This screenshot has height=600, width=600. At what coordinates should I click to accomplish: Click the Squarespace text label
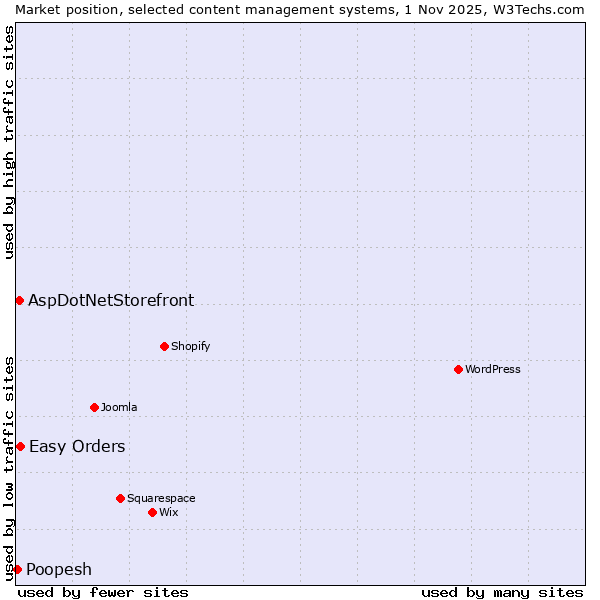[161, 498]
